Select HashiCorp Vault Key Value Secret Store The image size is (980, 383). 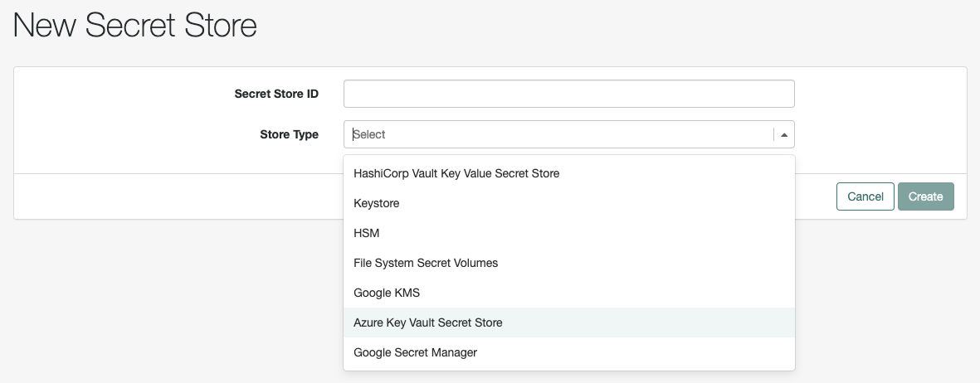456,173
